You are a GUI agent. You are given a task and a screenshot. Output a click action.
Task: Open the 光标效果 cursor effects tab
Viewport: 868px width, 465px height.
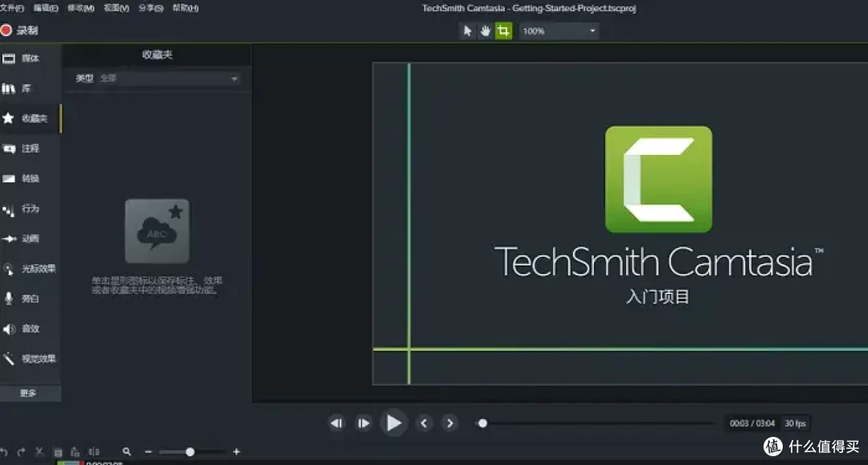point(30,269)
